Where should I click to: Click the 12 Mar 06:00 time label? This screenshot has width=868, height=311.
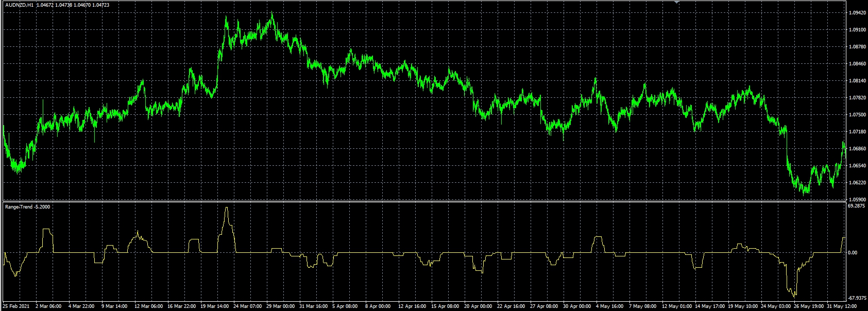coord(149,306)
